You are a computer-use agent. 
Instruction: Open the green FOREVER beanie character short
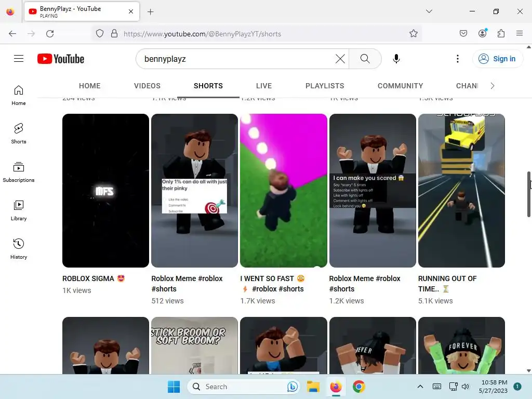point(461,345)
